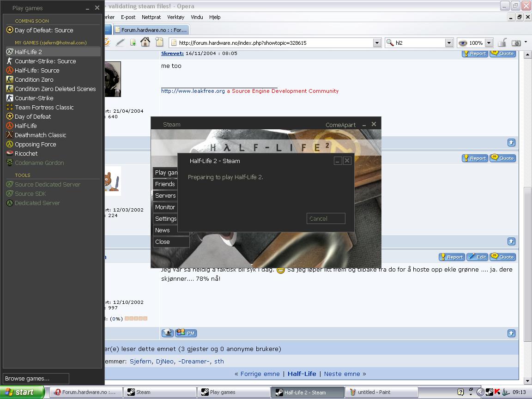Open Forrige emne link

(260, 374)
